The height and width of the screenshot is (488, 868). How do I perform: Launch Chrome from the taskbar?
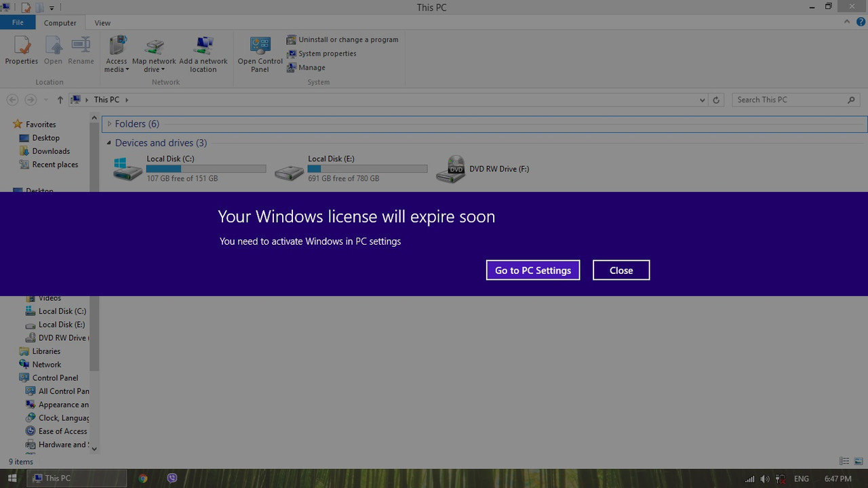click(143, 479)
